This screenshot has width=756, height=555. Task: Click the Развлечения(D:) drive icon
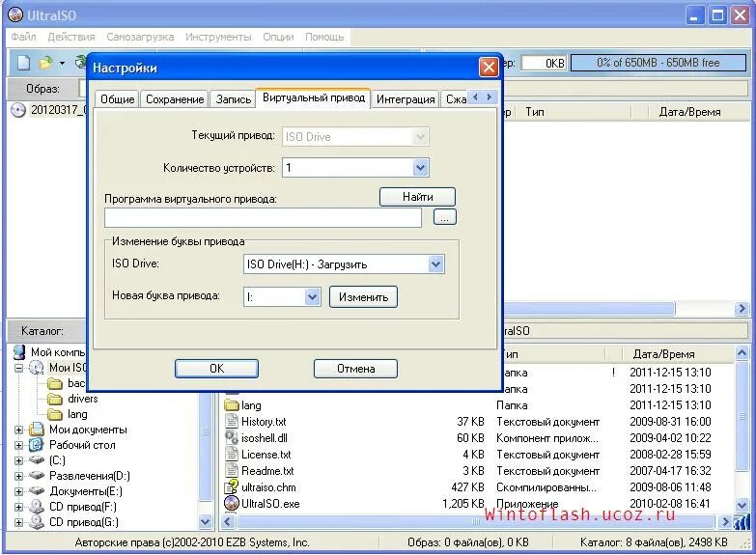coord(37,476)
